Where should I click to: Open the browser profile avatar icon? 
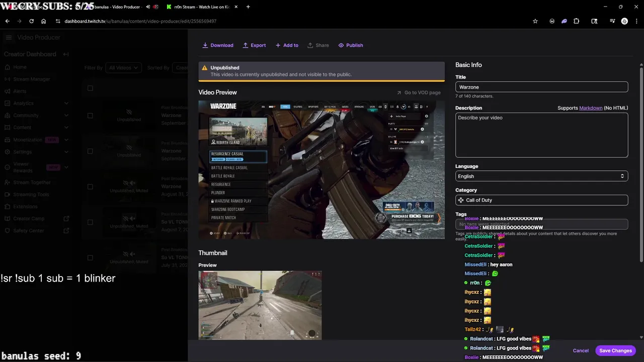624,21
